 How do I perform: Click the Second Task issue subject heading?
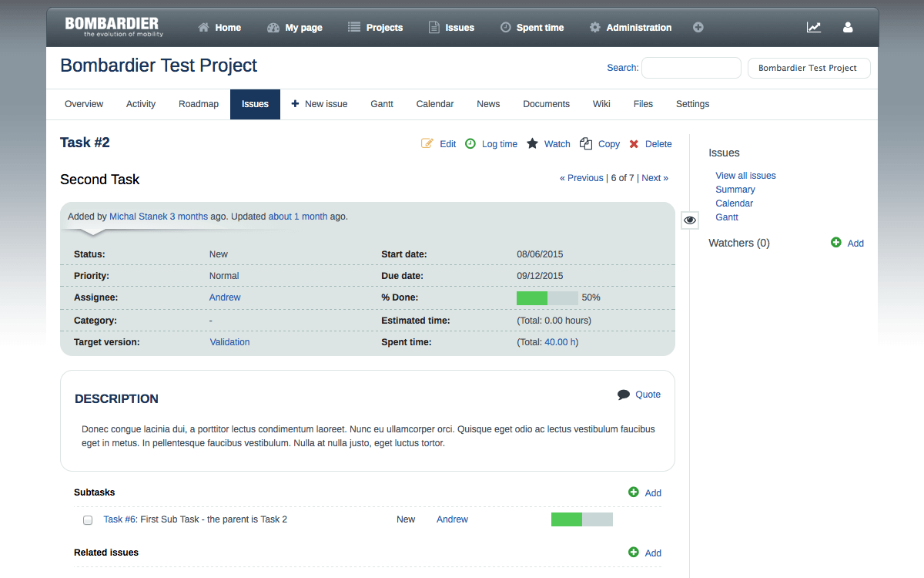(100, 180)
